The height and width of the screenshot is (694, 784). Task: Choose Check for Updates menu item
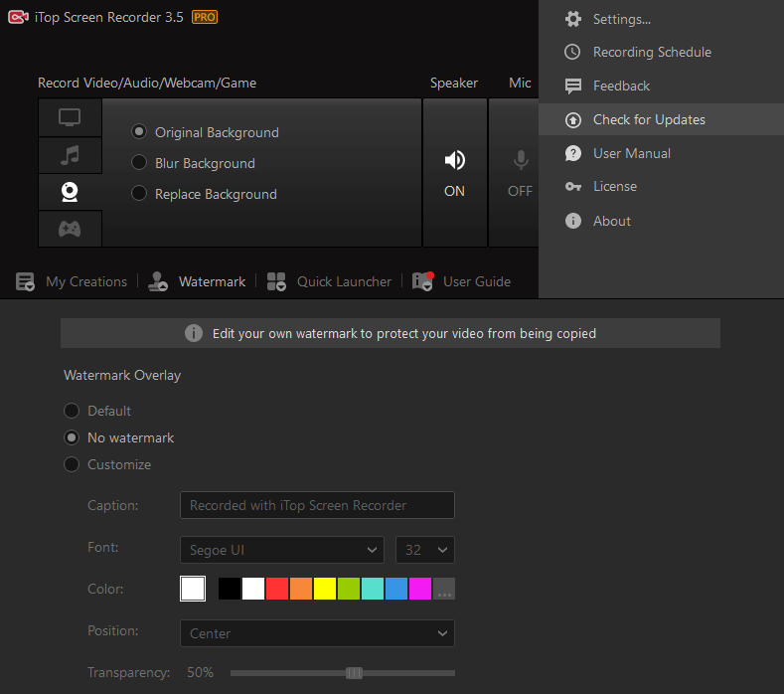tap(661, 119)
